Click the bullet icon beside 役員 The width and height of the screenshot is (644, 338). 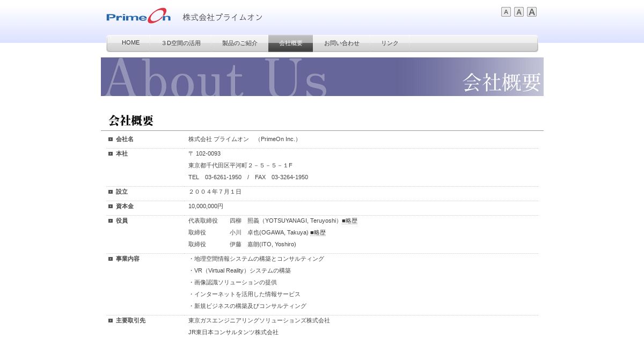111,221
